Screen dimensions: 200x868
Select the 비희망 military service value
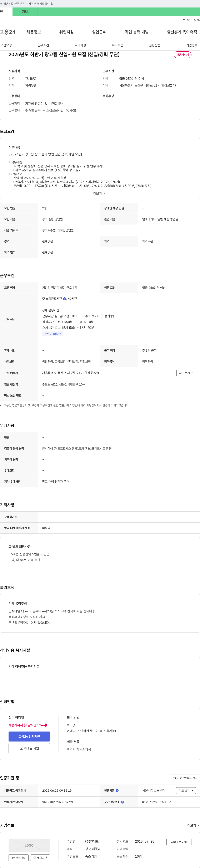point(46,528)
